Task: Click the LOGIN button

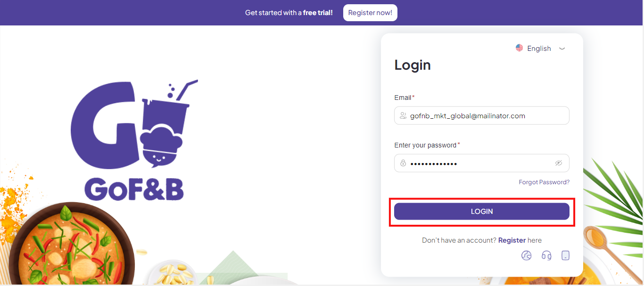Action: pyautogui.click(x=482, y=212)
